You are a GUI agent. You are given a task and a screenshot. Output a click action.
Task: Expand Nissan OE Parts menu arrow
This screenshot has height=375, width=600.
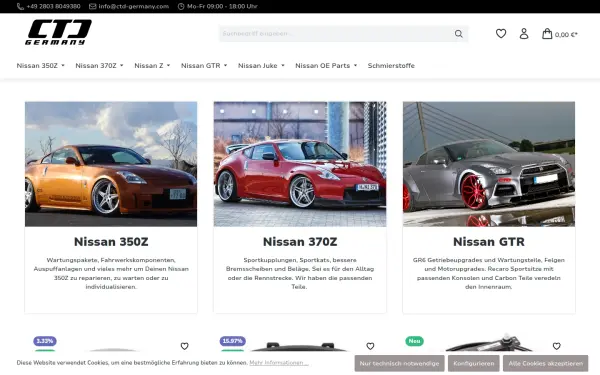tap(355, 65)
